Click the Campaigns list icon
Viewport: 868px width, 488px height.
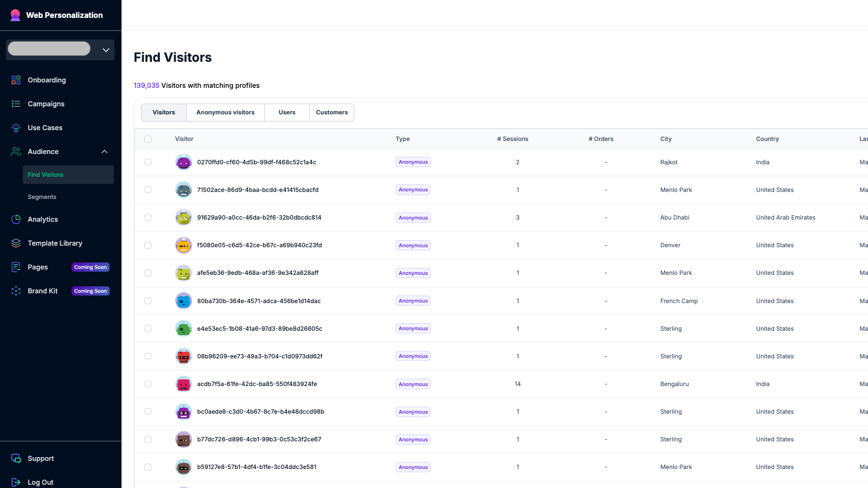[16, 104]
